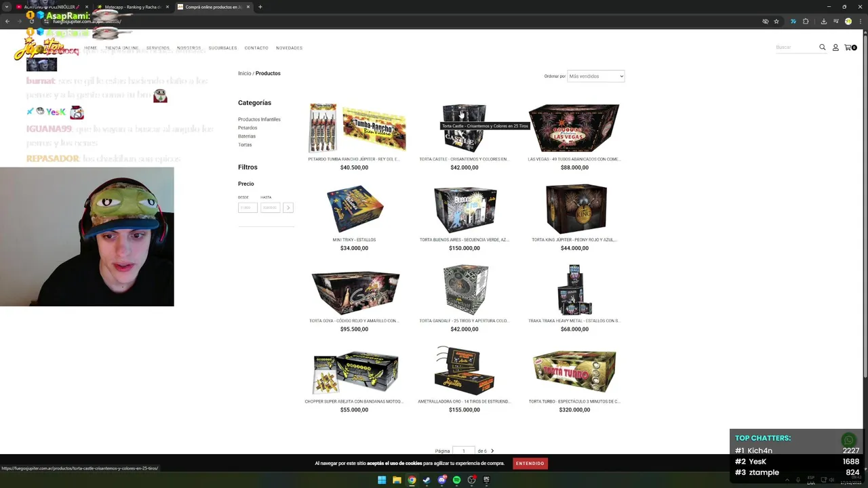The image size is (868, 488).
Task: Open the SUCURSALES menu item
Action: (x=222, y=48)
